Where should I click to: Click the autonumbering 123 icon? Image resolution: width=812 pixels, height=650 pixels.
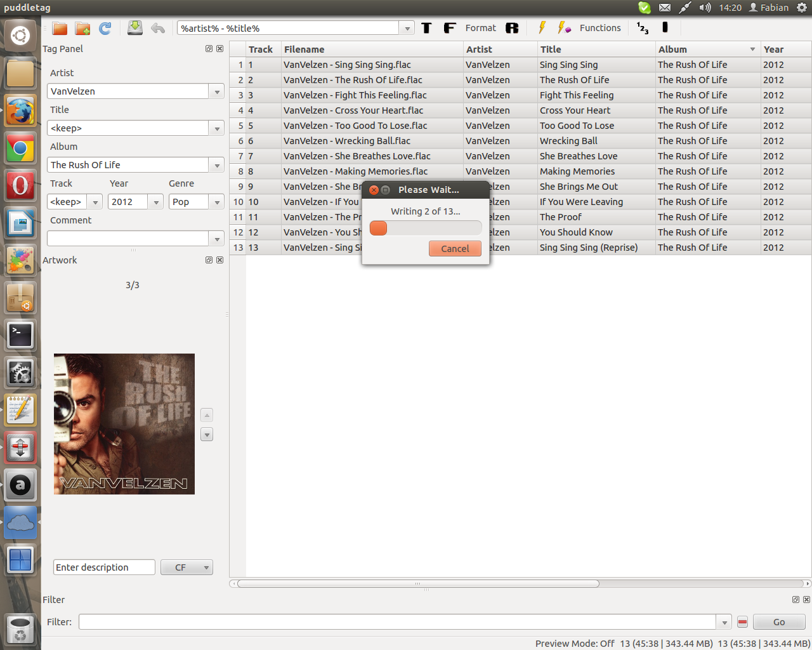[643, 28]
